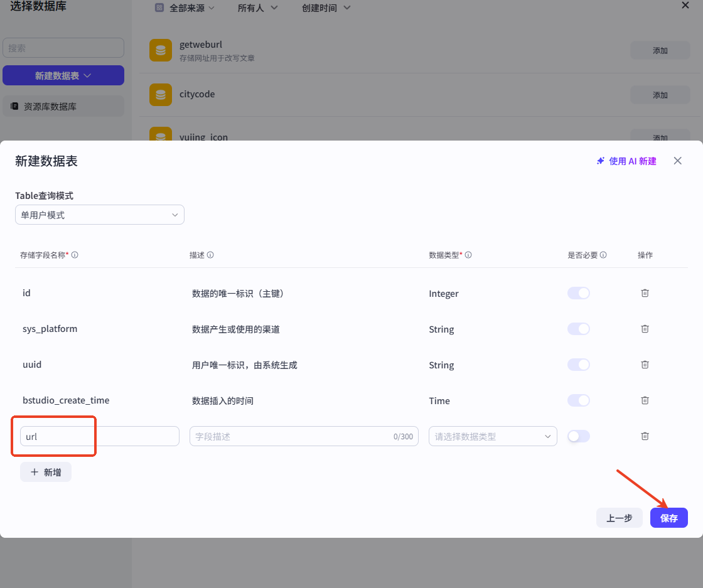Expand the 新建数据表 dropdown button
The width and height of the screenshot is (703, 588).
pyautogui.click(x=63, y=75)
